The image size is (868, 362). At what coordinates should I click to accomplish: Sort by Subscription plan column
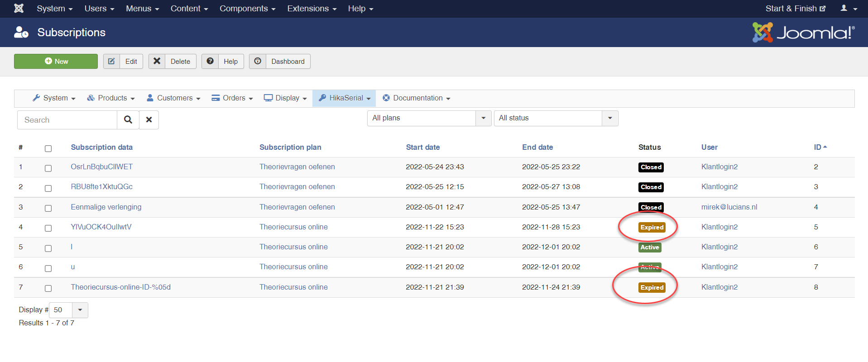[290, 147]
